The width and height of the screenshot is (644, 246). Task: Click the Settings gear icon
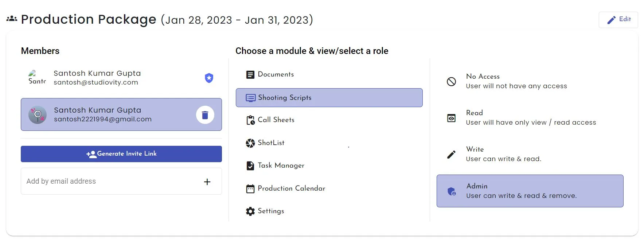250,211
